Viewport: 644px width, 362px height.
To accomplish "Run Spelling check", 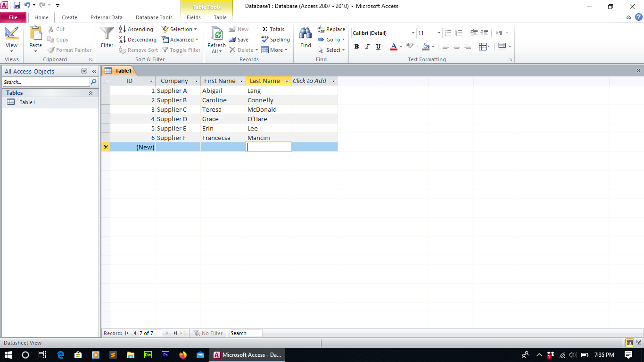I will [275, 40].
